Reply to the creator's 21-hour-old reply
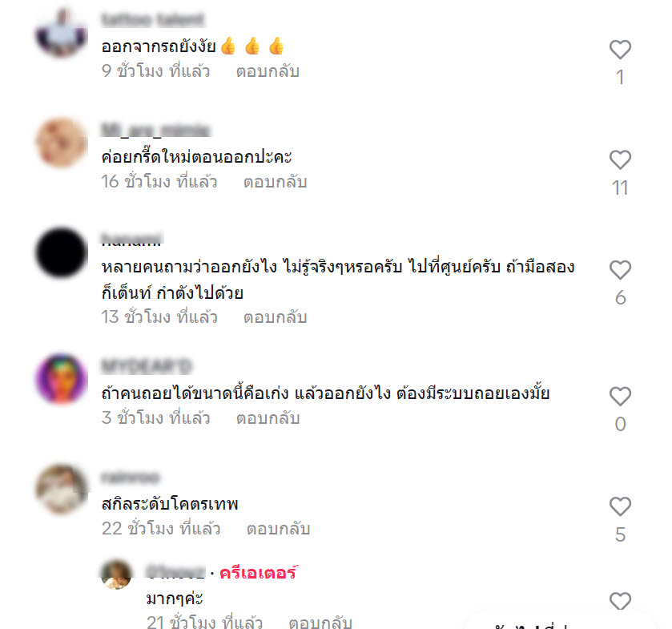Viewport: 672px width, 629px height. coord(320,622)
